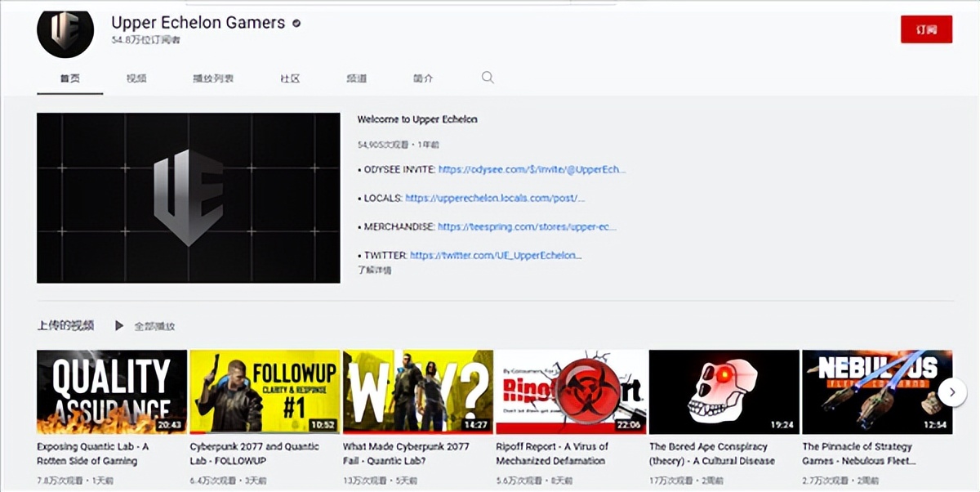This screenshot has height=492, width=980.
Task: Show next videos with the right arrow
Action: (x=952, y=391)
